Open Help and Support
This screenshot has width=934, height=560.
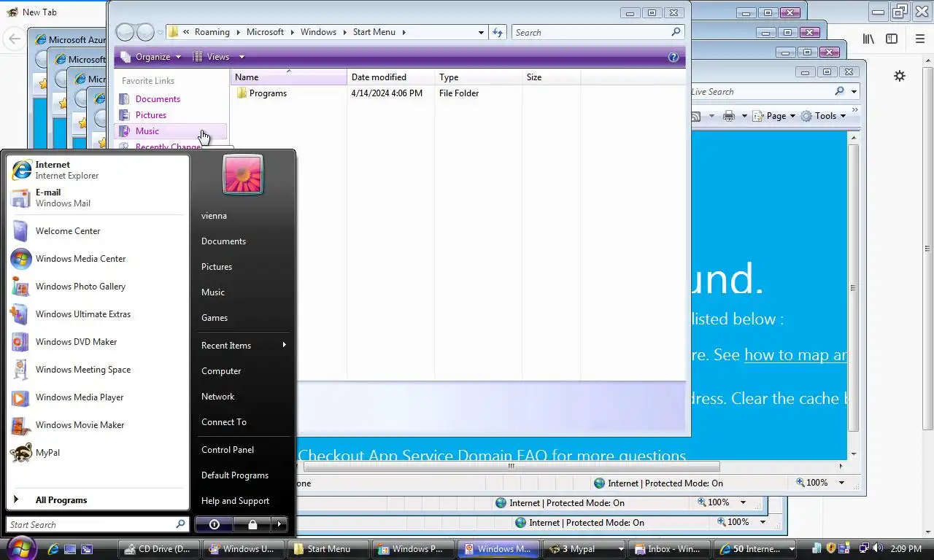coord(244,501)
